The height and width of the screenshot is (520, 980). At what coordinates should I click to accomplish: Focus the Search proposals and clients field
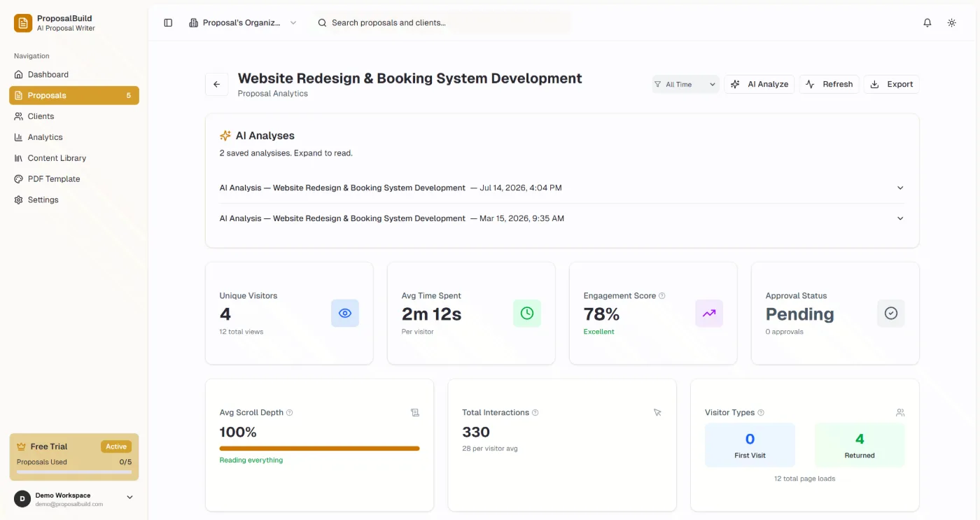pyautogui.click(x=442, y=22)
